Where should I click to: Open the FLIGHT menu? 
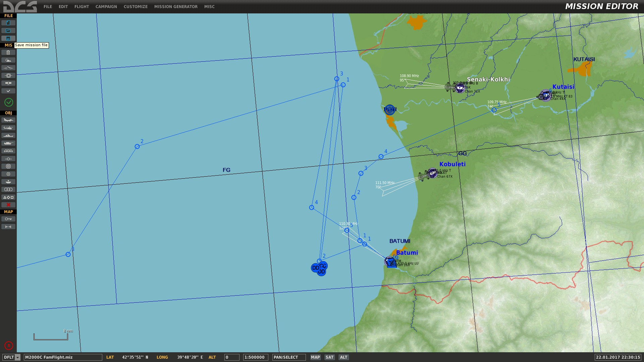click(x=82, y=7)
